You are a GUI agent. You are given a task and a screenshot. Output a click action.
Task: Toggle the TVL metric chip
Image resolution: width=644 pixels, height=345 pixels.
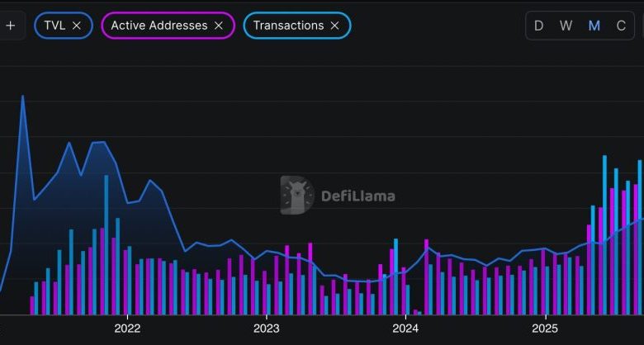(x=54, y=26)
